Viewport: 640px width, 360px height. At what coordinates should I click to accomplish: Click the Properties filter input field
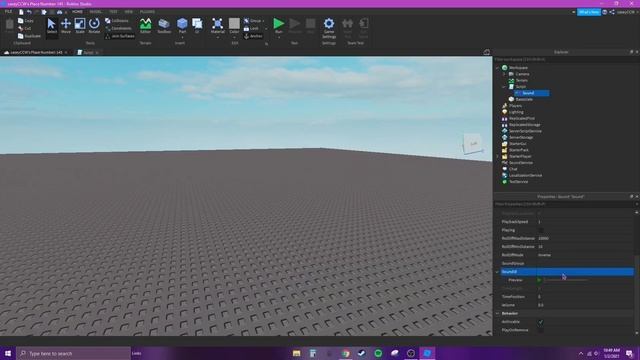[x=564, y=204]
